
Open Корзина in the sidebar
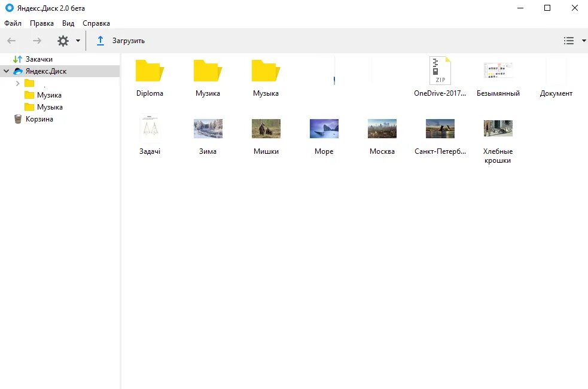[x=39, y=119]
